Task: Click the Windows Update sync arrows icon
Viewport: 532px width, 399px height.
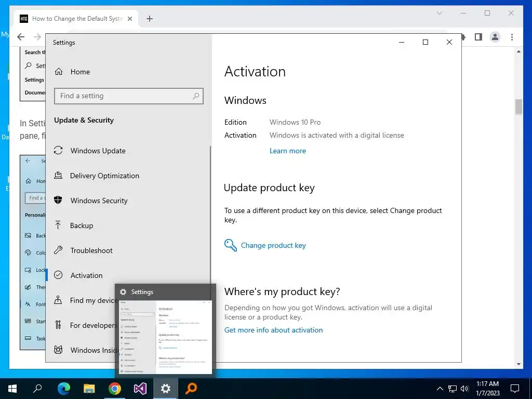Action: 58,150
